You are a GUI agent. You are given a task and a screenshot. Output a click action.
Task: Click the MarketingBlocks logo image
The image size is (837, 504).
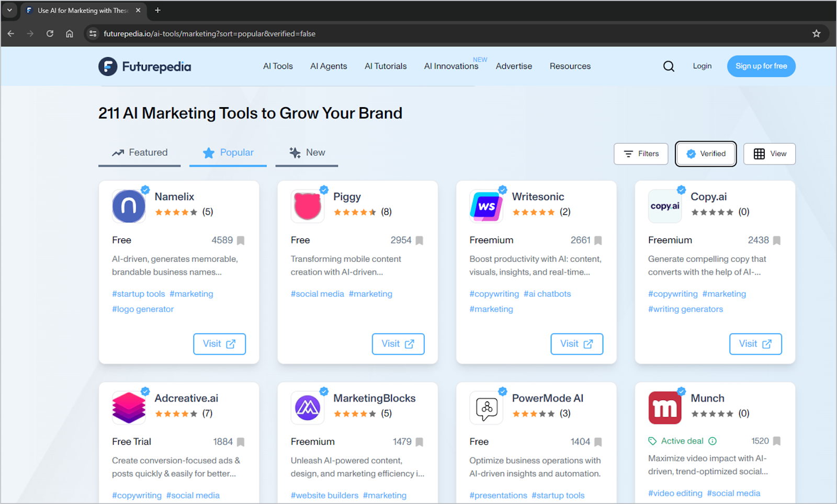click(x=308, y=407)
